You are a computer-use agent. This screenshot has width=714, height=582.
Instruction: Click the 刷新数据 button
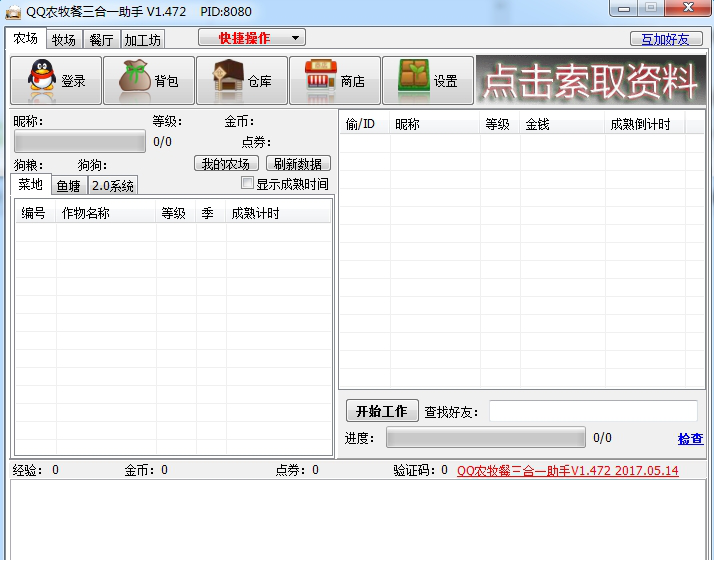[x=298, y=163]
